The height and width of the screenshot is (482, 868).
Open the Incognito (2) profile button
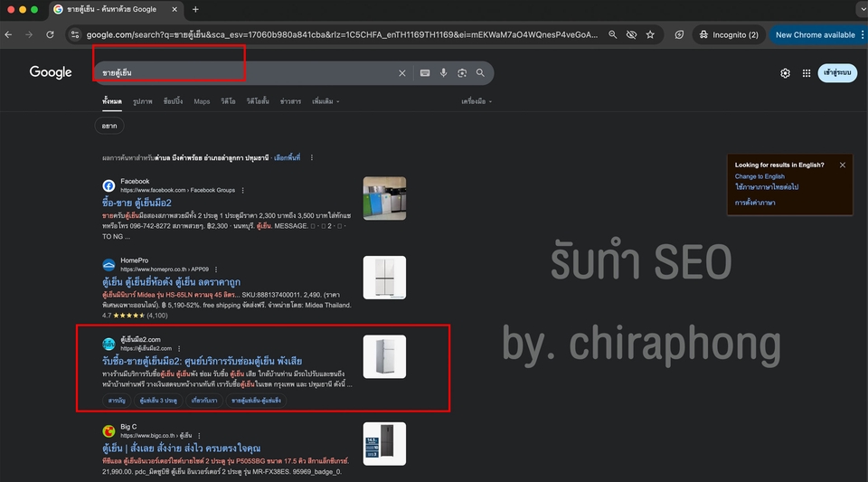point(729,34)
